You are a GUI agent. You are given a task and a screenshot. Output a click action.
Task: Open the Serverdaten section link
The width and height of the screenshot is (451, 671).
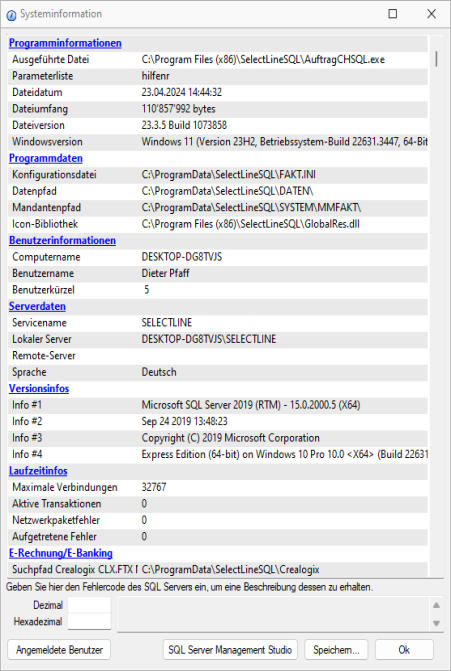click(37, 306)
